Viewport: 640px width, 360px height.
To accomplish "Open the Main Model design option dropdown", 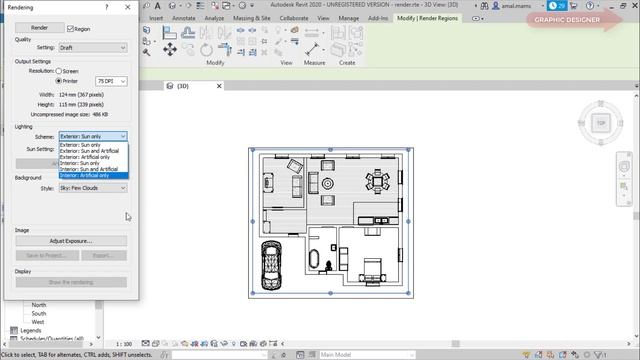I will pos(367,355).
